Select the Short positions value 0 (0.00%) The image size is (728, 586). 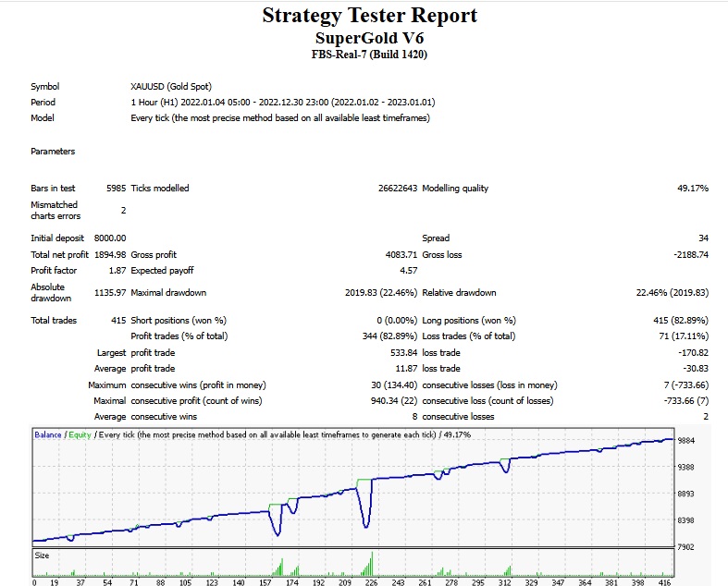click(397, 320)
